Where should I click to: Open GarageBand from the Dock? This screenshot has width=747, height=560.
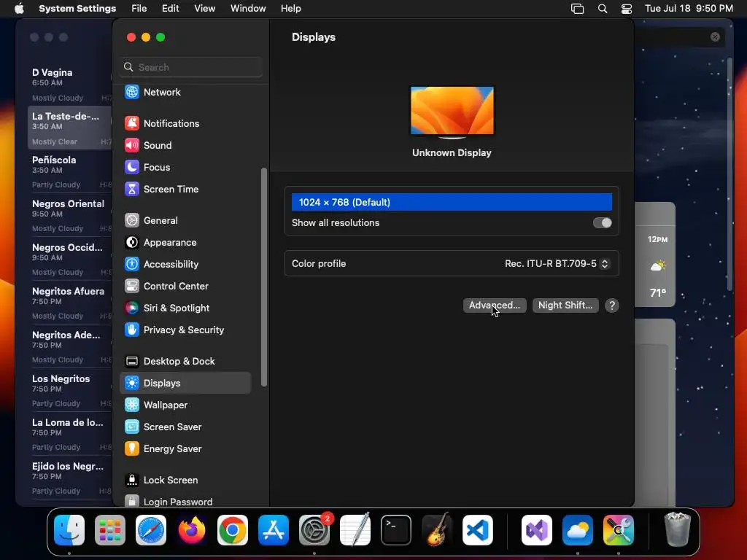tap(437, 530)
